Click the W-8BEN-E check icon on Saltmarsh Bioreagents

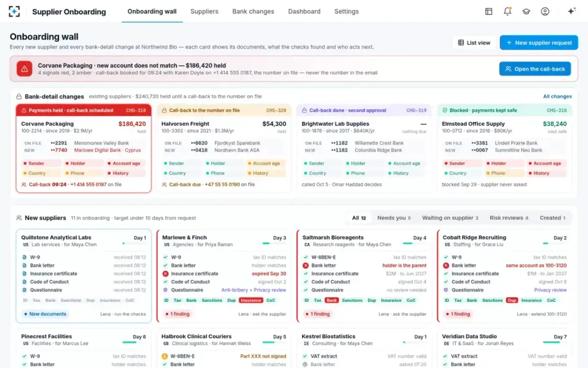pos(306,257)
